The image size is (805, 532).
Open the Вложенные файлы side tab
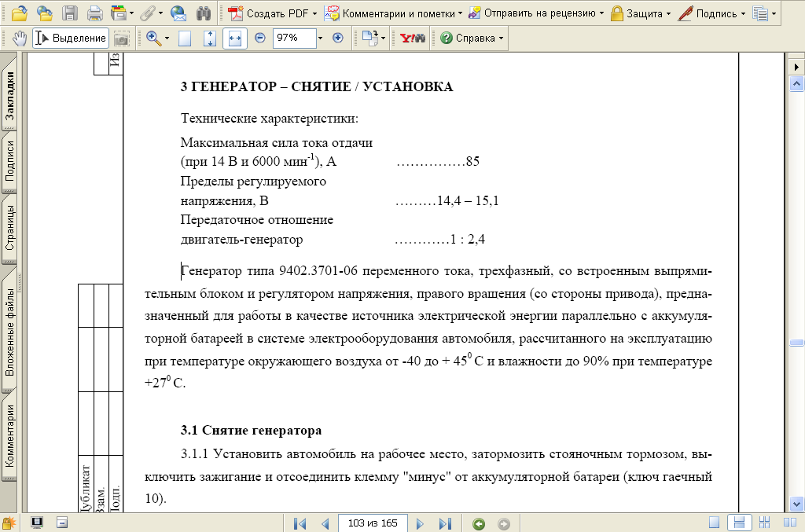9,332
